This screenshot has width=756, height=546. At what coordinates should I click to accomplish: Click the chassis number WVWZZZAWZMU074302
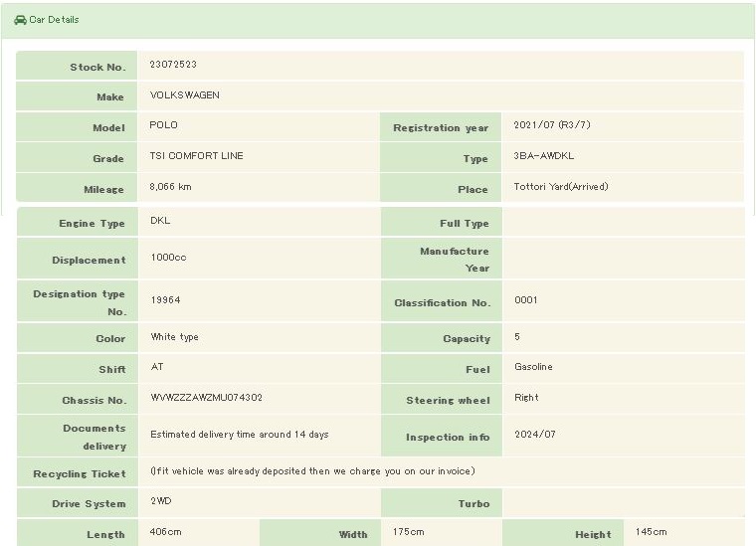coord(206,398)
